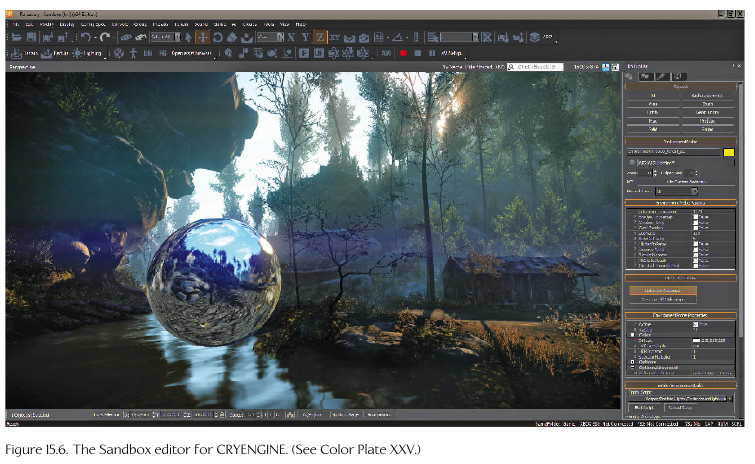Select the Rotate tool icon
Image resolution: width=755 pixels, height=464 pixels.
(218, 37)
